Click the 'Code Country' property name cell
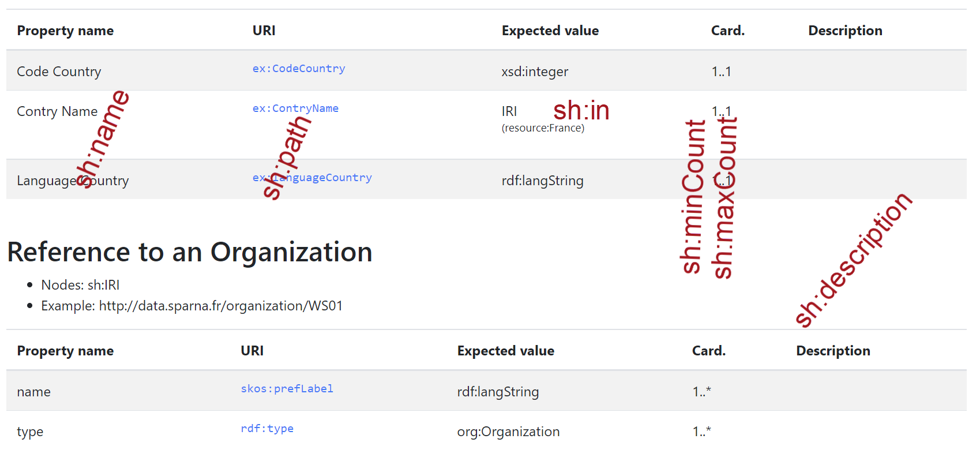This screenshot has height=465, width=980. pyautogui.click(x=59, y=72)
